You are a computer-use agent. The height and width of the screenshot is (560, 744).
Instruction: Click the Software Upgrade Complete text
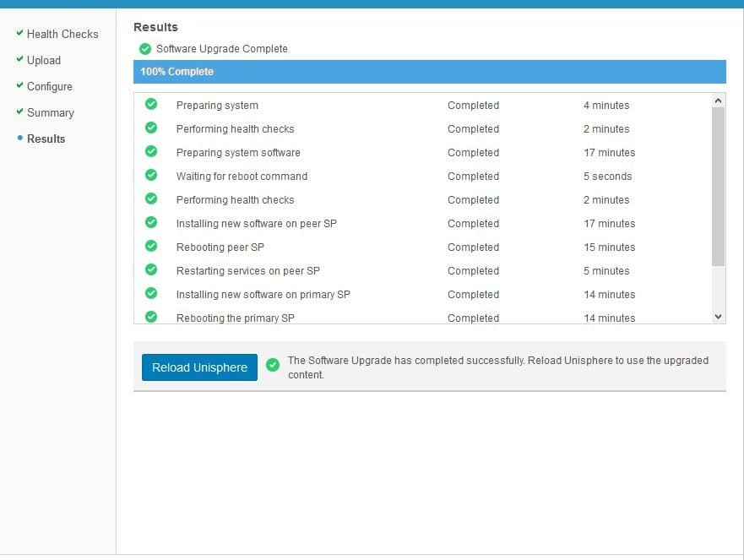tap(221, 49)
